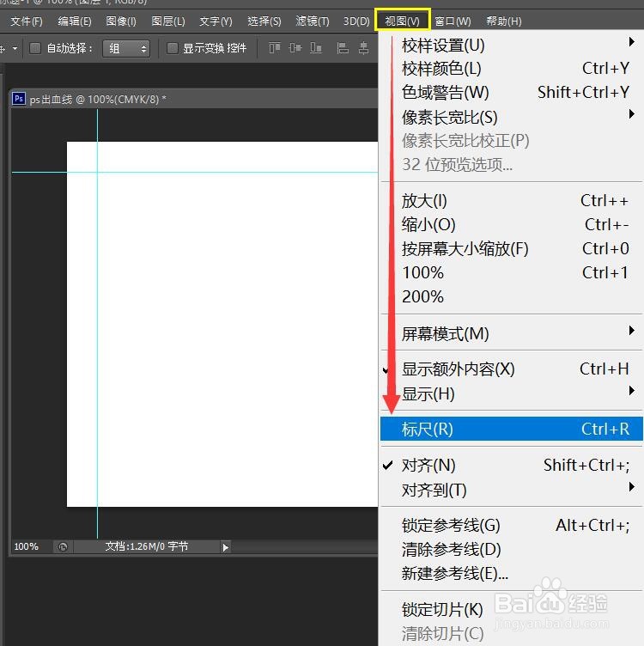Open the Move tool preset picker arrow
Image resolution: width=644 pixels, height=646 pixels.
click(x=15, y=48)
